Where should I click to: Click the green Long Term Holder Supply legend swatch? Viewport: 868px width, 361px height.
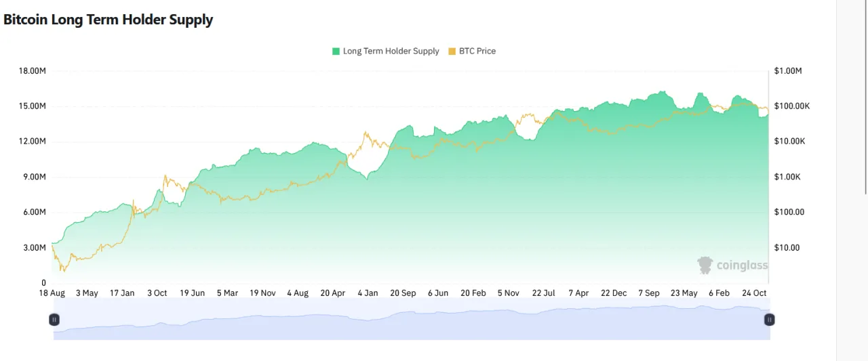point(336,51)
